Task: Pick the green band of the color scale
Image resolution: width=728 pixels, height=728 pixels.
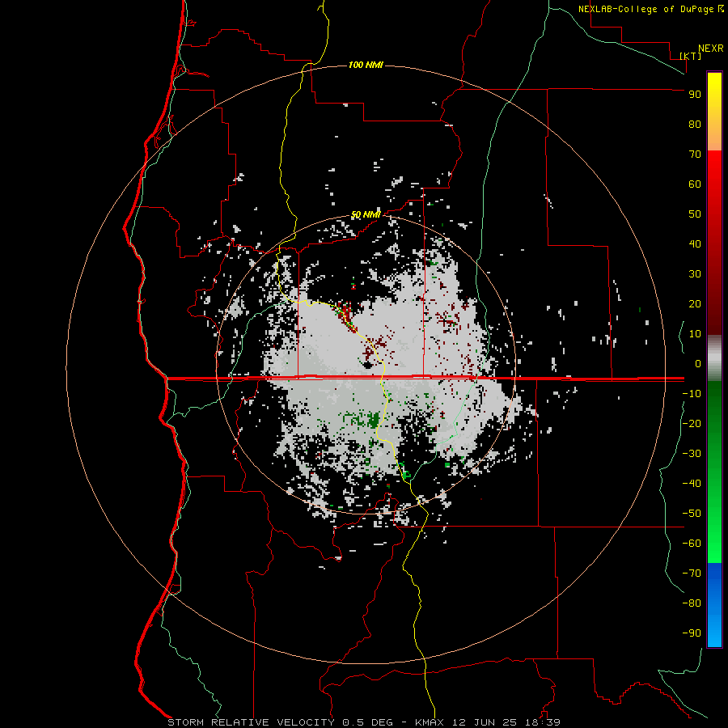Action: click(714, 472)
